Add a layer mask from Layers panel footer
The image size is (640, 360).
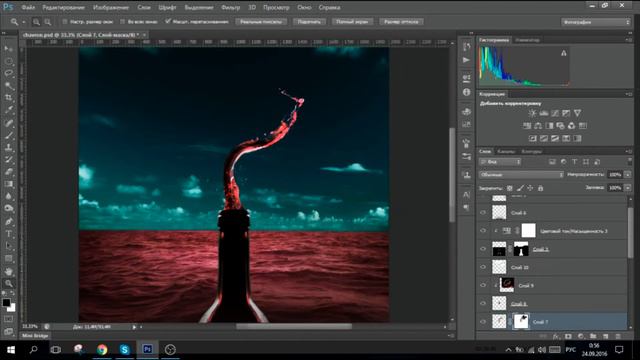[x=568, y=336]
